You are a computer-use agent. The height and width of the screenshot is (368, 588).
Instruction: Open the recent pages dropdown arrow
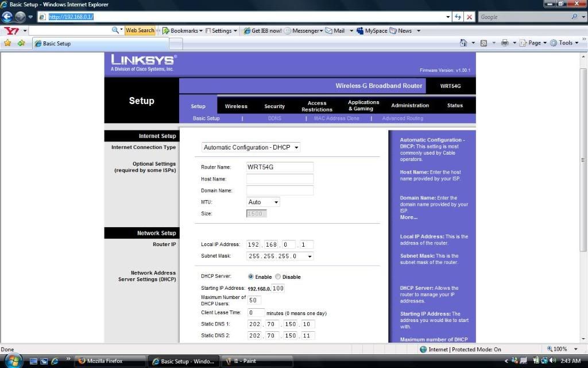[x=30, y=17]
